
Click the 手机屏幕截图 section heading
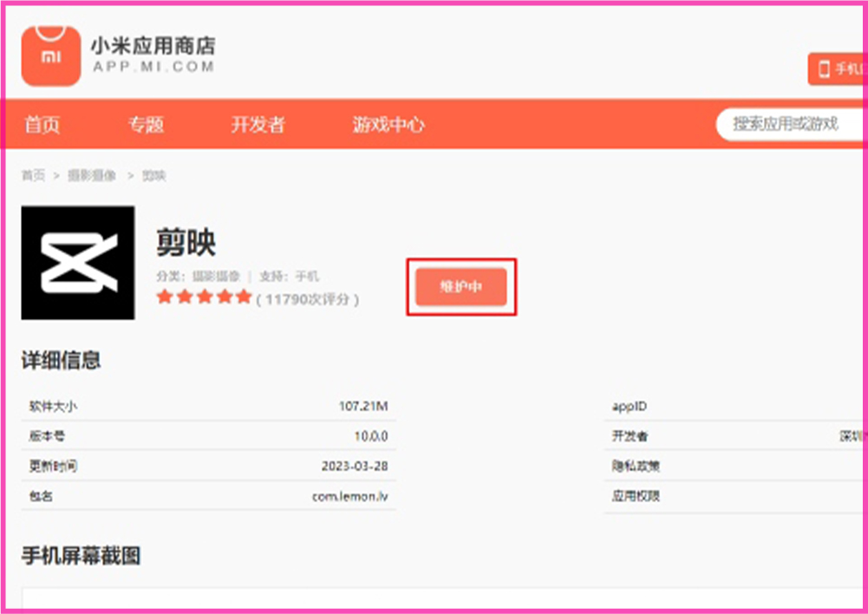[81, 555]
